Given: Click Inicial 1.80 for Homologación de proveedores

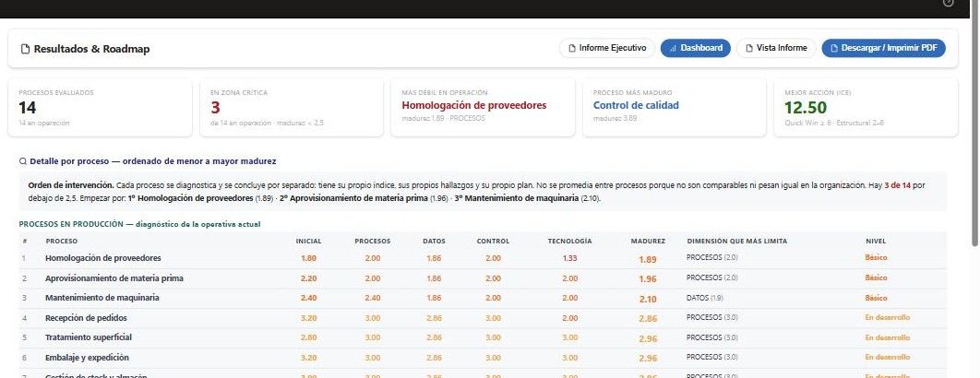Looking at the screenshot, I should click(x=309, y=258).
